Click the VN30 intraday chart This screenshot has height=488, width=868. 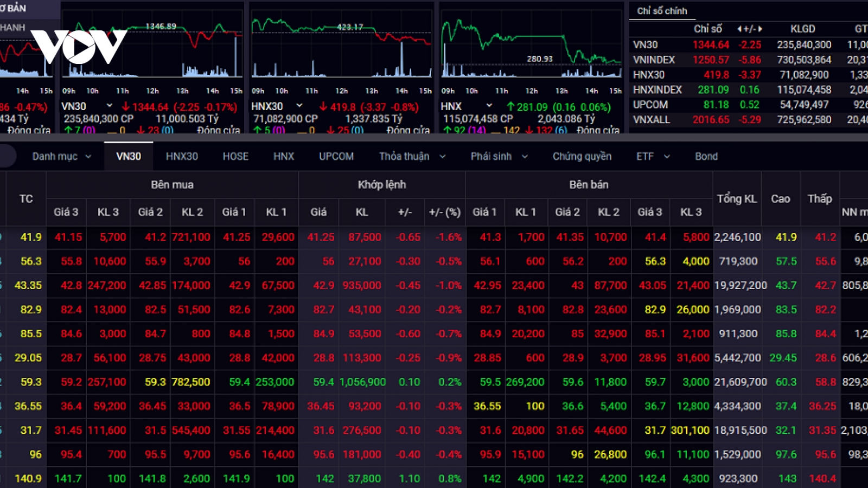point(152,49)
